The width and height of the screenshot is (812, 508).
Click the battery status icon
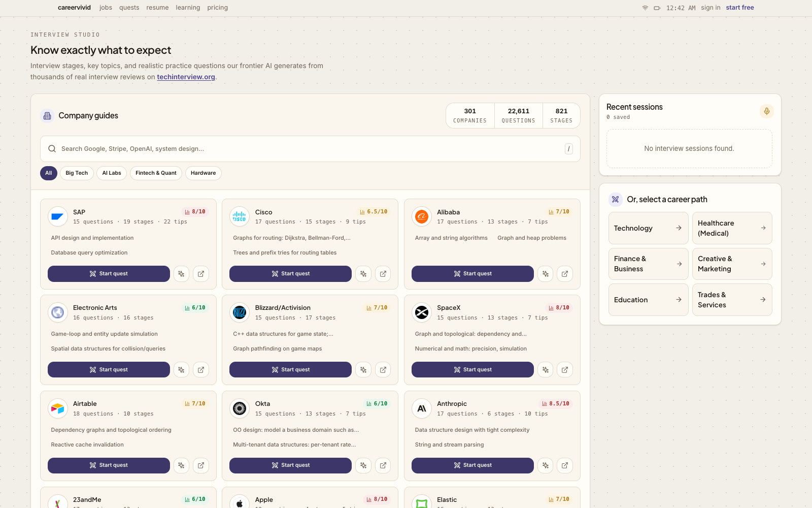(657, 8)
